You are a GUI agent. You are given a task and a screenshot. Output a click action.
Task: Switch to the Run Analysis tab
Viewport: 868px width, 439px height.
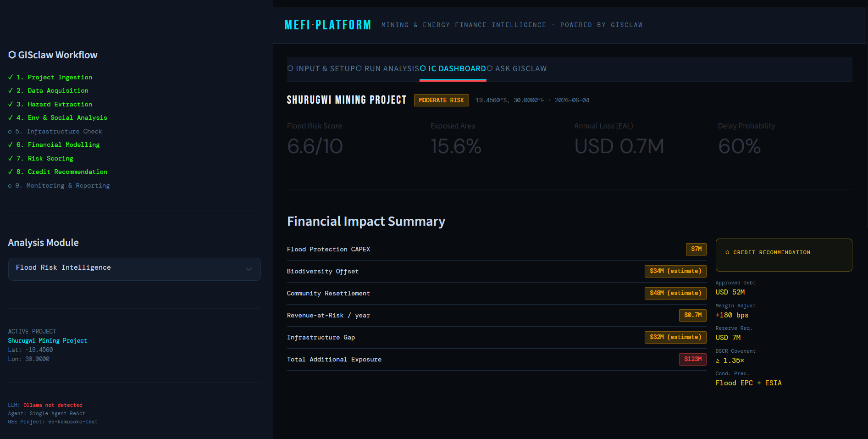(x=387, y=69)
